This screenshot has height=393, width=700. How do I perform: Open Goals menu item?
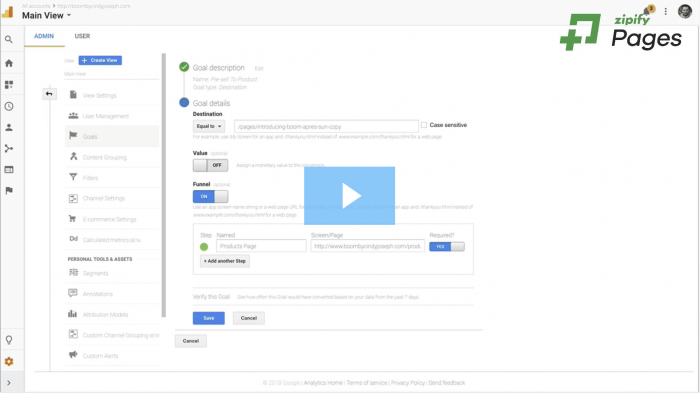tap(112, 137)
